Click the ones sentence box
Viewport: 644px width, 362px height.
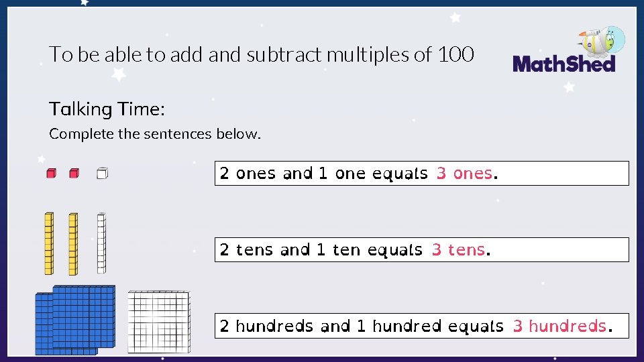point(421,173)
